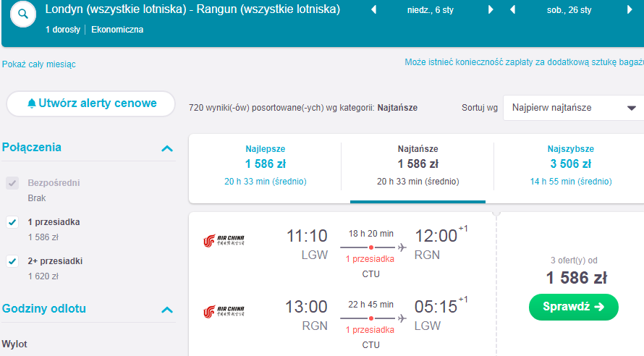Click the 11:10 departure time
The height and width of the screenshot is (356, 644).
click(x=307, y=236)
